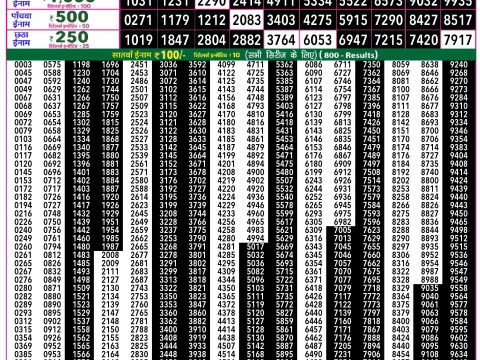The image size is (480, 360).
Task: Click number 7005 in results list
Action: 342,230
